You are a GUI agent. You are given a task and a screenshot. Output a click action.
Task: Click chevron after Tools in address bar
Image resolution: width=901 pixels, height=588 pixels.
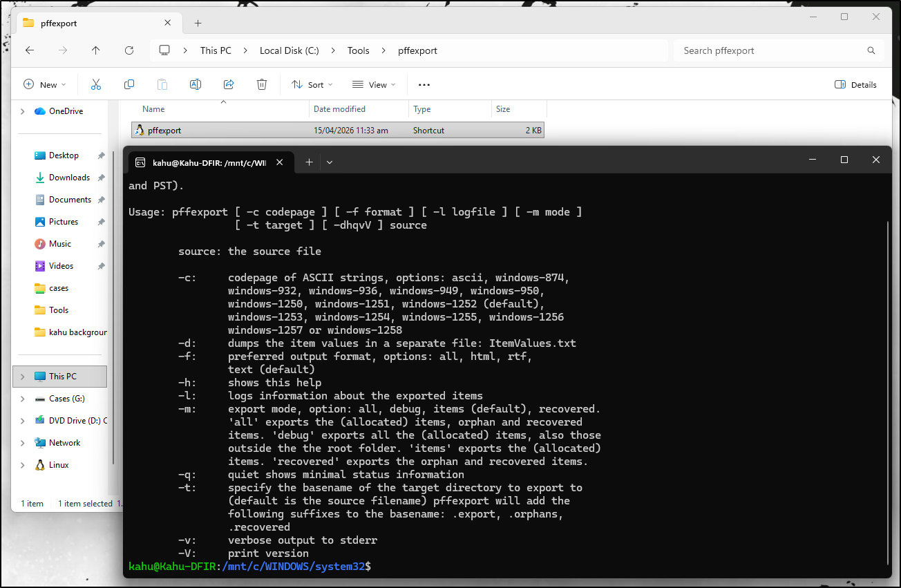pos(383,50)
